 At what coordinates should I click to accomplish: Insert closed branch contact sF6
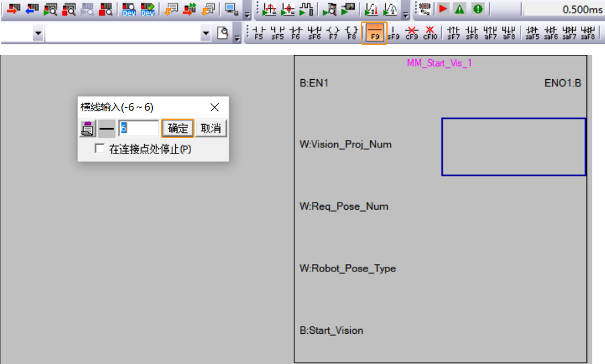(315, 33)
